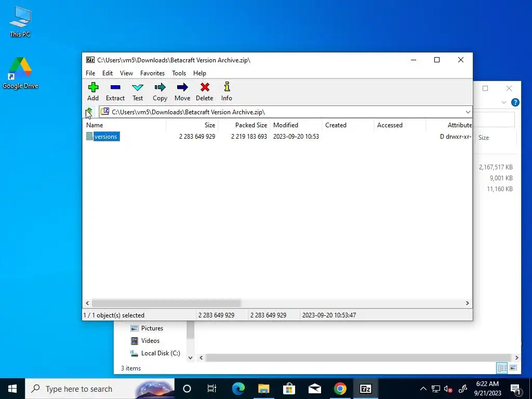Viewport: 532px width, 399px height.
Task: Click the status bar timestamp 2023-09-20 10:53:47
Action: tap(329, 315)
